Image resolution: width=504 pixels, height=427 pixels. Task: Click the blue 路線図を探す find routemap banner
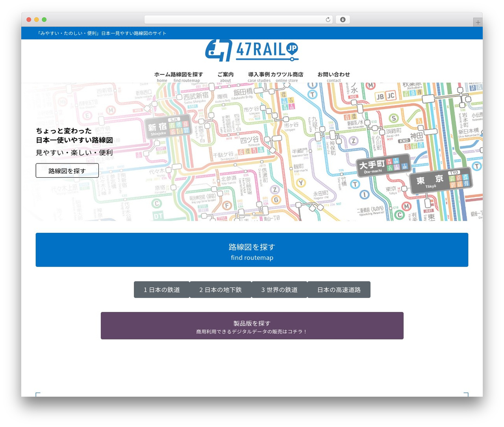click(252, 250)
